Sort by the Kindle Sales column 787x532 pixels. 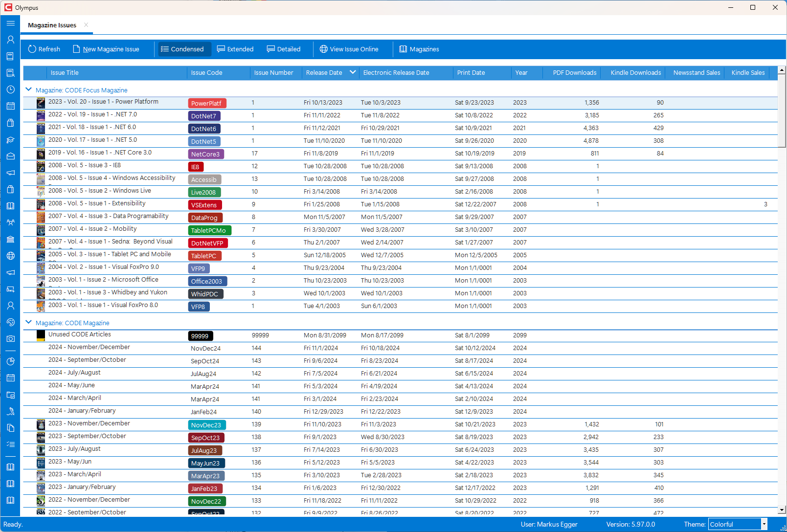tap(748, 73)
